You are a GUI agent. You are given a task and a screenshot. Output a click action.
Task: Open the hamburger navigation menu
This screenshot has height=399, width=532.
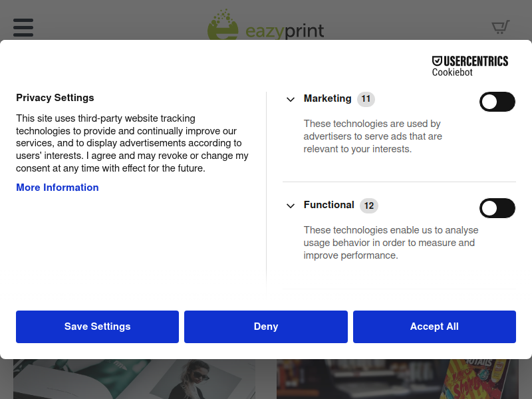23,27
